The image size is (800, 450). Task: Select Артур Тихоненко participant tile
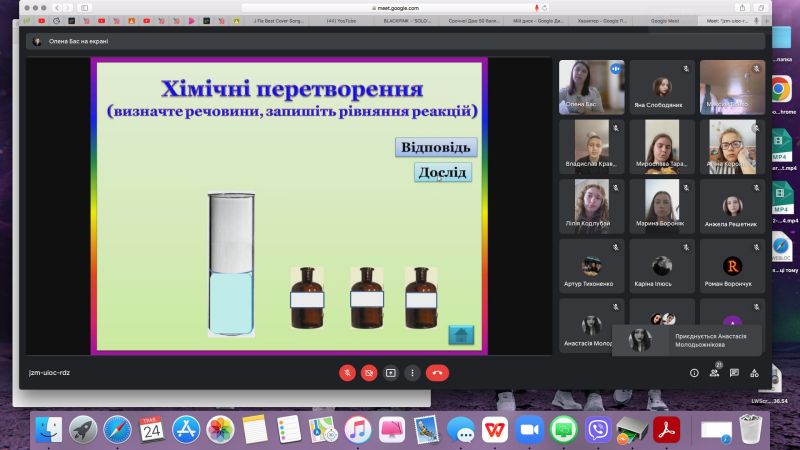pyautogui.click(x=591, y=266)
